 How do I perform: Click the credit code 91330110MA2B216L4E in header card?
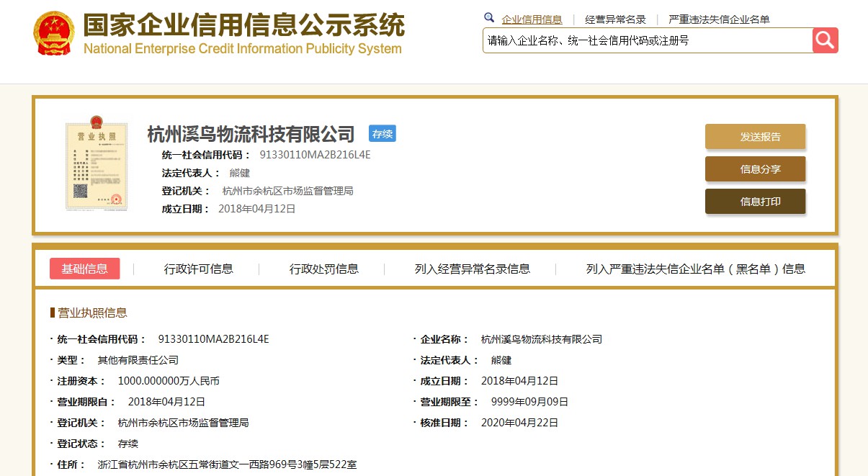point(315,155)
